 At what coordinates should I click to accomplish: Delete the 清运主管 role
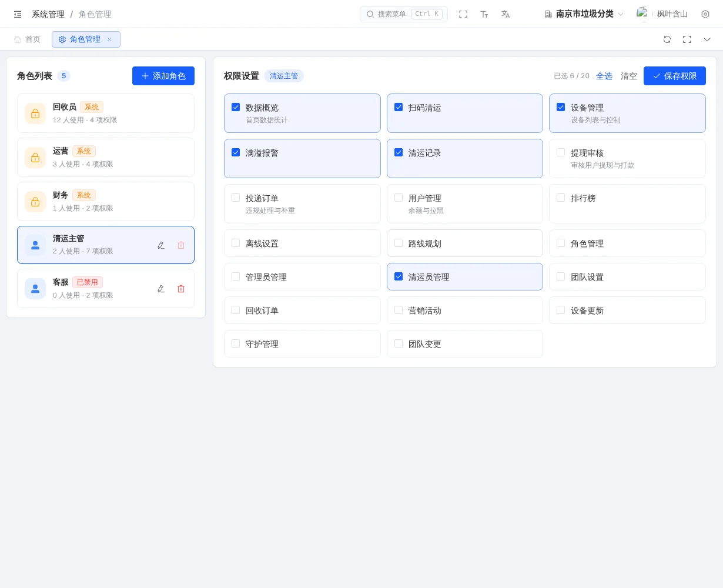click(181, 245)
